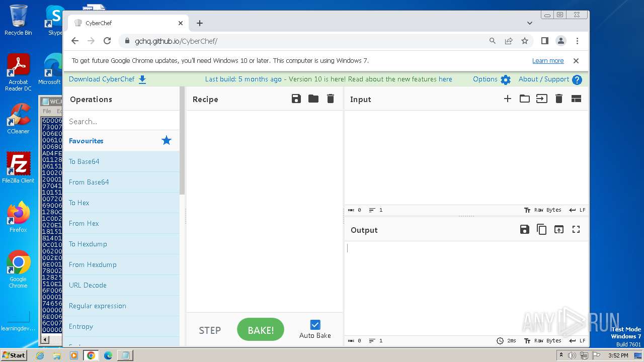Select the Entropy operation
Viewport: 644px width, 362px height.
pyautogui.click(x=121, y=326)
